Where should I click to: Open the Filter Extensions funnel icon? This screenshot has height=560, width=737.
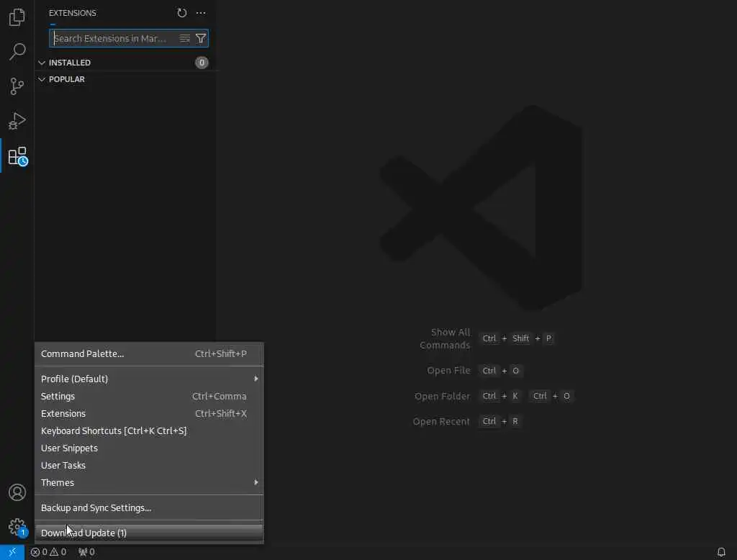(x=201, y=38)
